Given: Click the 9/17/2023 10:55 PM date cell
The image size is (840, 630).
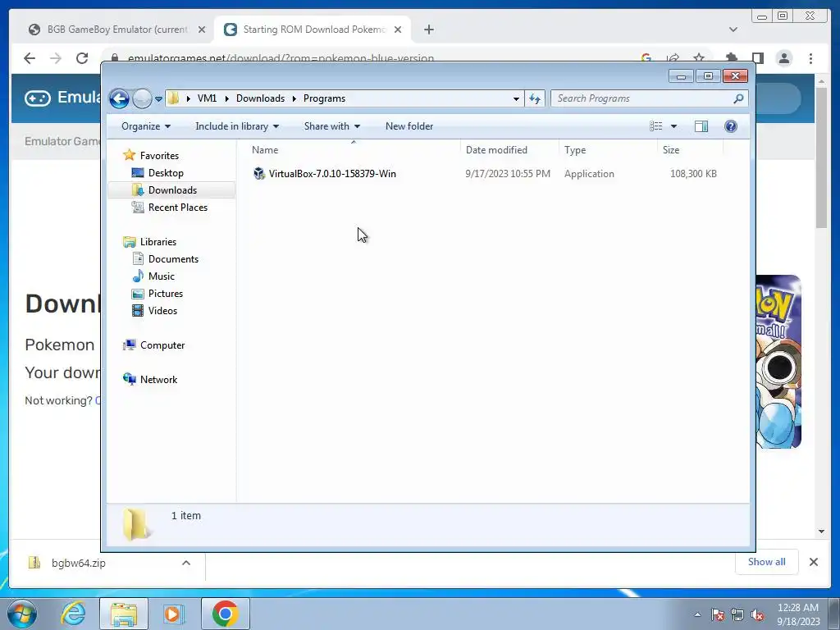Looking at the screenshot, I should tap(507, 174).
